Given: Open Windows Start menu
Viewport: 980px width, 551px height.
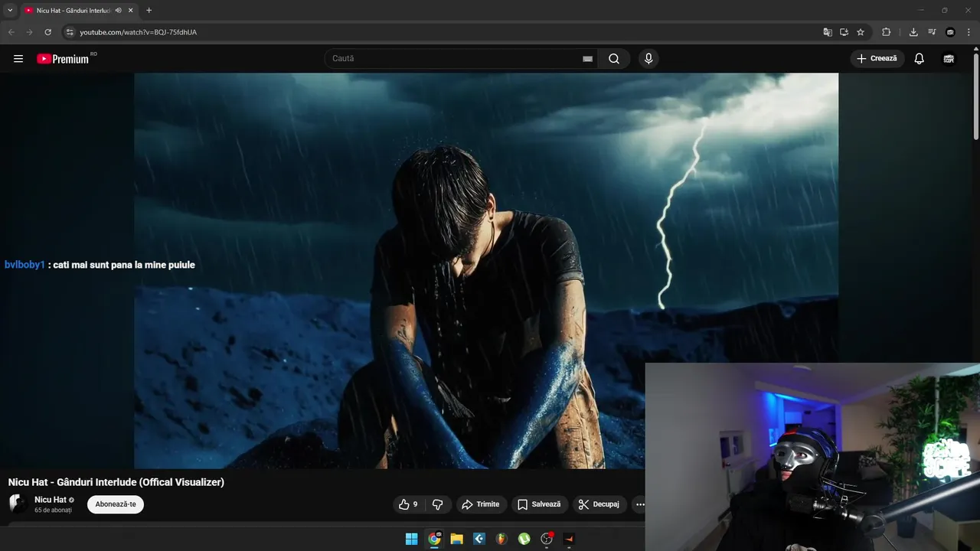Looking at the screenshot, I should pyautogui.click(x=412, y=539).
